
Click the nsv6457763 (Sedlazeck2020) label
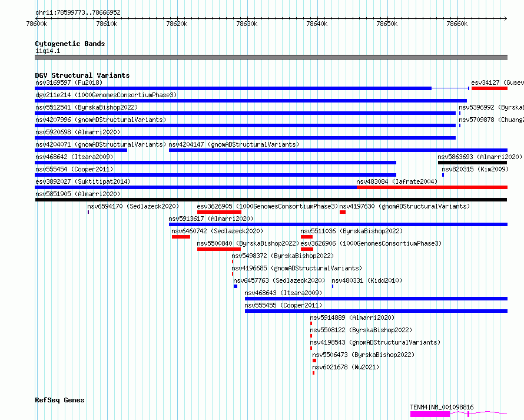279,280
